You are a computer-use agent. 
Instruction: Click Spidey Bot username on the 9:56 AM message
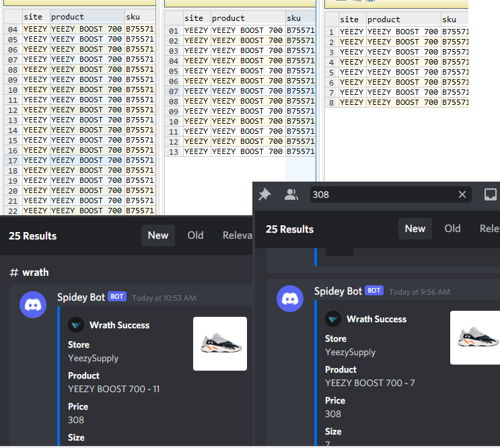tap(338, 291)
